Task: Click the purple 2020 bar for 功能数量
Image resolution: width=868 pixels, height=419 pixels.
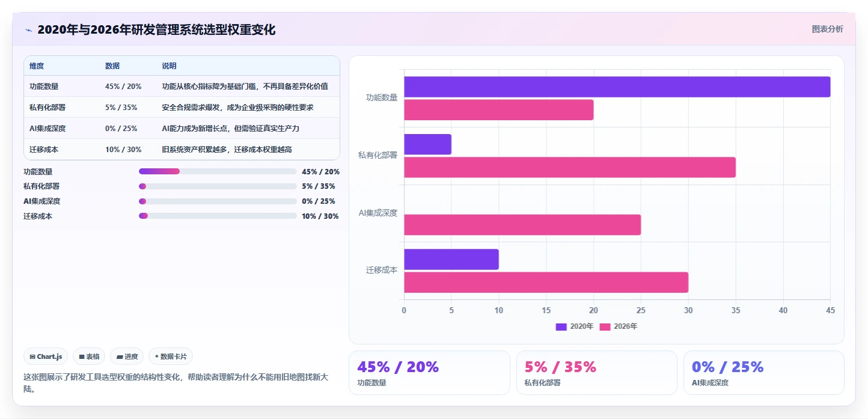Action: click(617, 87)
